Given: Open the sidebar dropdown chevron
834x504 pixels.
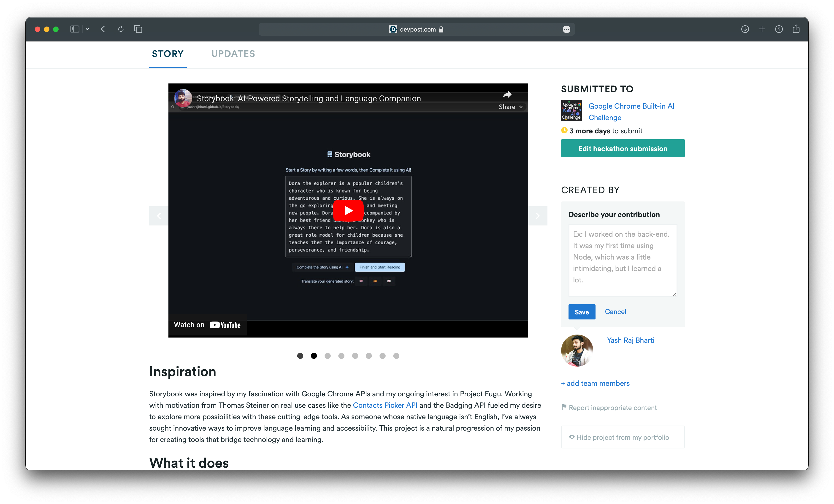Looking at the screenshot, I should pyautogui.click(x=87, y=29).
